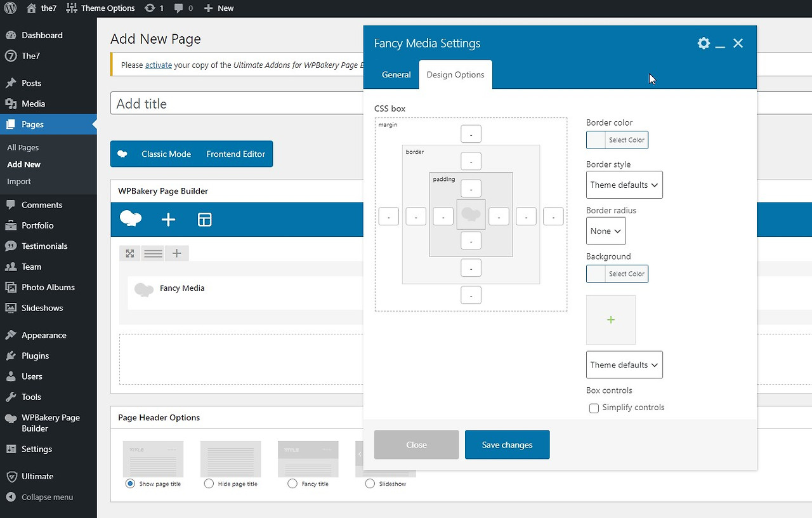The image size is (812, 518).
Task: Click the Save changes button
Action: tap(507, 445)
